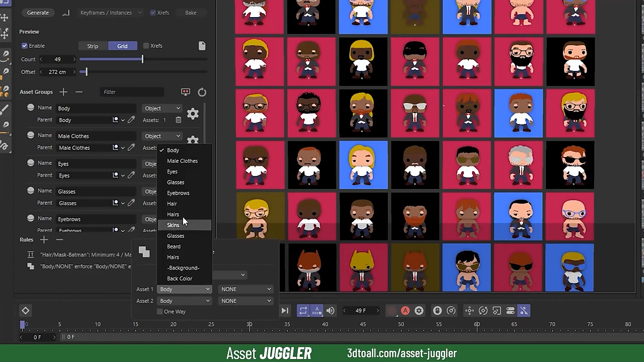Expand the chevron beside Male Clothes parent field
The image size is (644, 362).
(123, 148)
